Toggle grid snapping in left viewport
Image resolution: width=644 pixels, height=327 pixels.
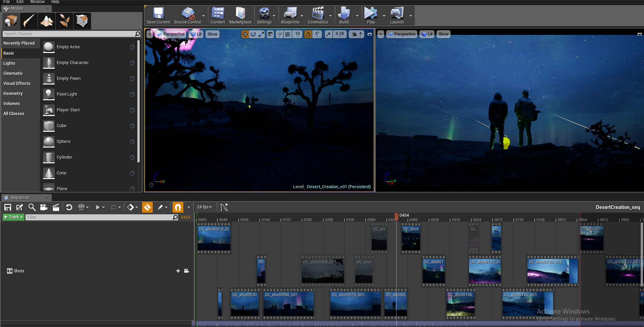[x=288, y=34]
